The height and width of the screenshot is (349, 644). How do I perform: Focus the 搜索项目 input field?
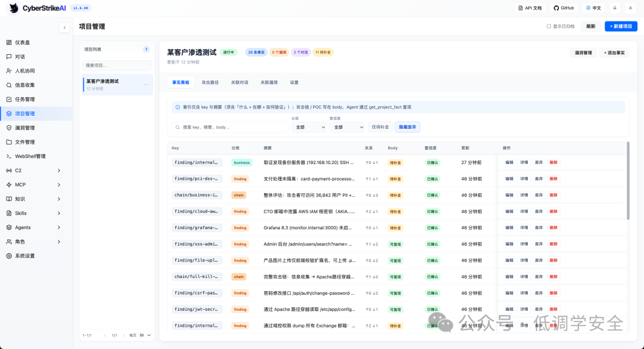[x=117, y=66]
